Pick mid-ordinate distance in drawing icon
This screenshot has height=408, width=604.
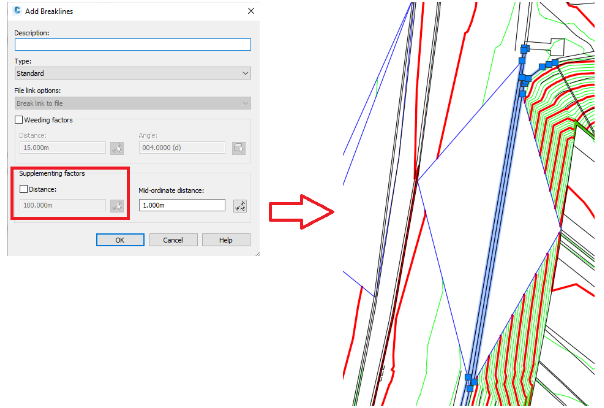tap(240, 206)
